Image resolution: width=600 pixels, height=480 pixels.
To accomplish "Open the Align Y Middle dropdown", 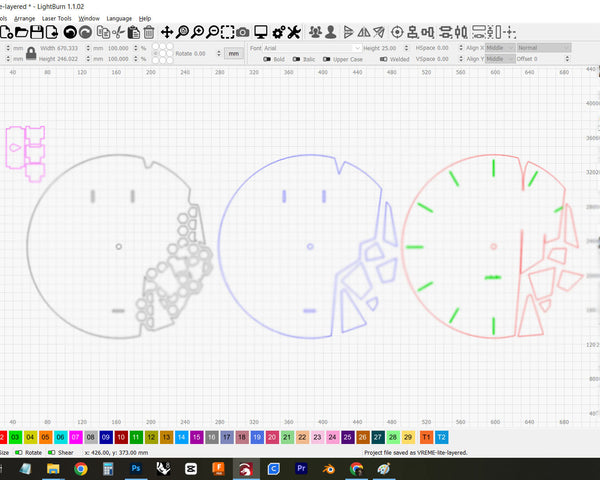I will [x=500, y=59].
